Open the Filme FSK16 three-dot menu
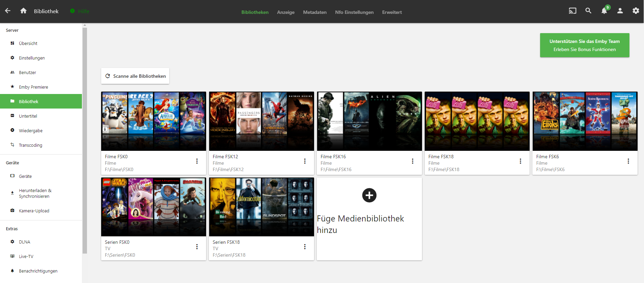Screen dimensions: 644x283 [413, 161]
